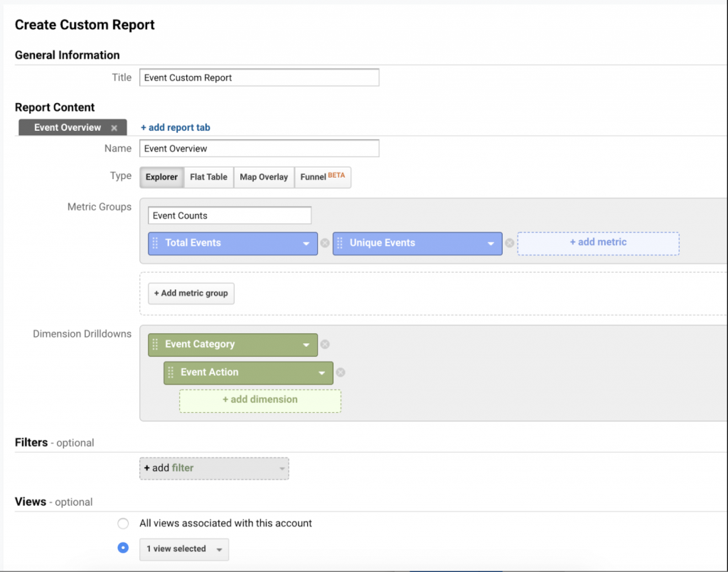Grab the Unique Events drag handle
Image resolution: width=728 pixels, height=572 pixels.
pos(340,243)
